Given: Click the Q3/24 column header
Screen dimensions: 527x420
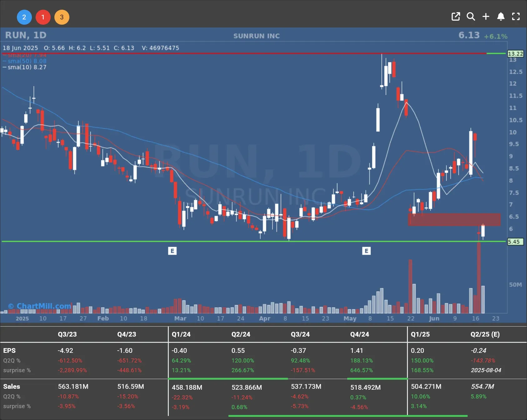Looking at the screenshot, I should pos(300,334).
